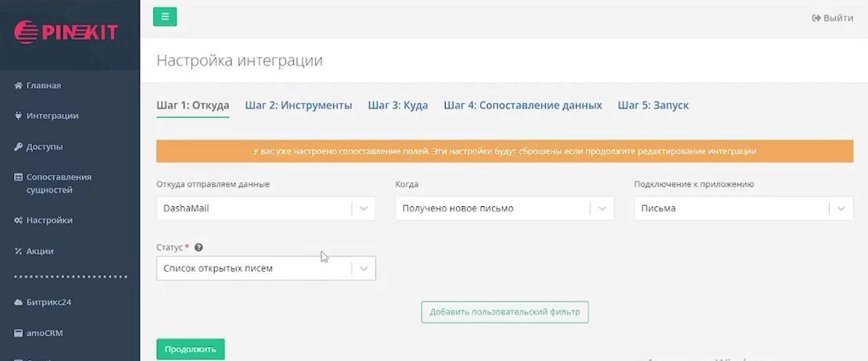This screenshot has height=361, width=868.
Task: Click the home icon beside Главная
Action: click(18, 86)
